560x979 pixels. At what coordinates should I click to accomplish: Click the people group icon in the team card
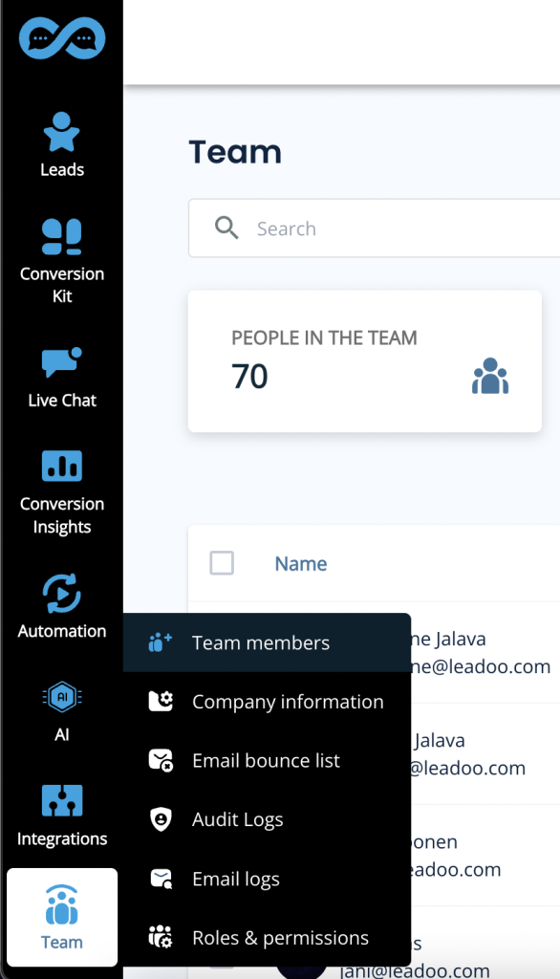point(490,376)
